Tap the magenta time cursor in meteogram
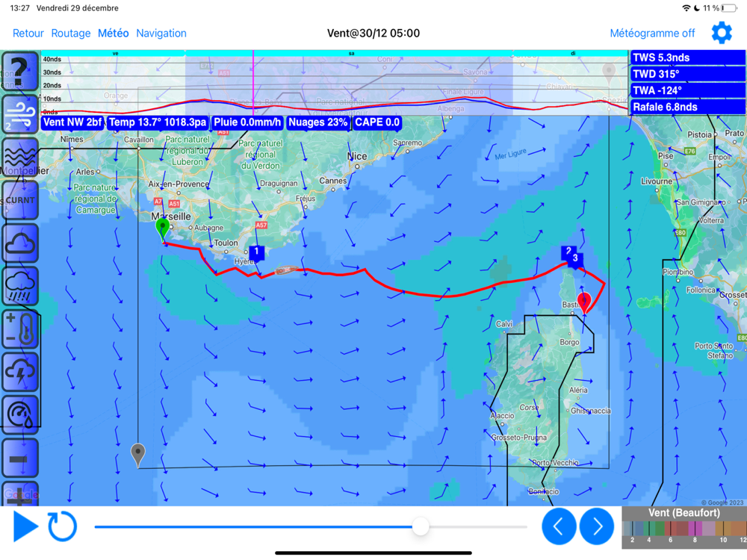The height and width of the screenshot is (560, 747). tap(253, 83)
